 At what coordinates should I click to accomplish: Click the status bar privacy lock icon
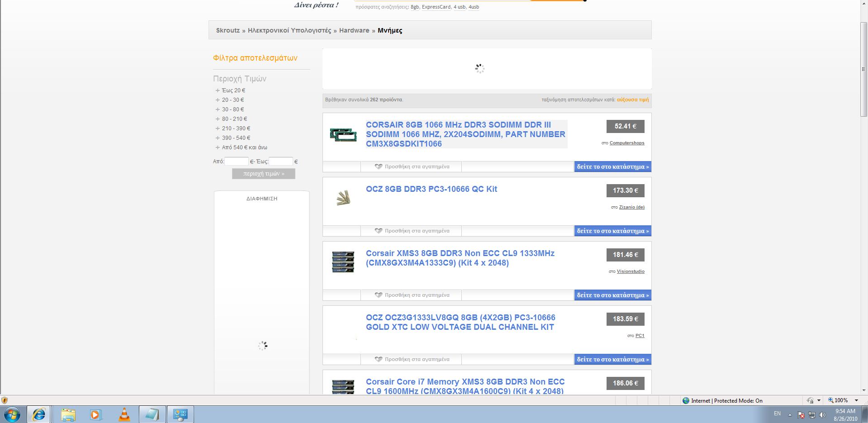point(810,400)
